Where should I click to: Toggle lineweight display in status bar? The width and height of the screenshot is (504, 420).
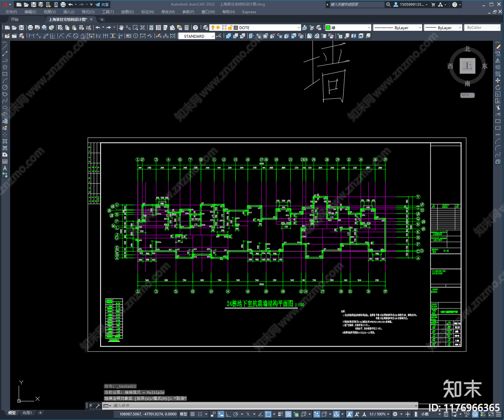(280, 414)
